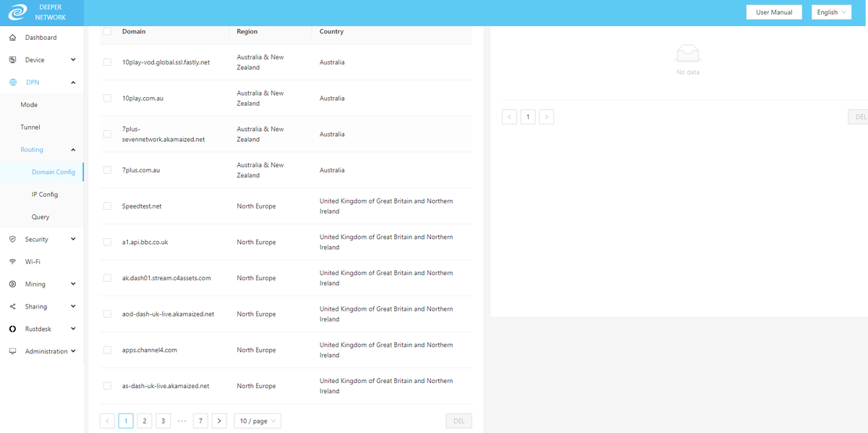Click the Country column header

pyautogui.click(x=331, y=32)
